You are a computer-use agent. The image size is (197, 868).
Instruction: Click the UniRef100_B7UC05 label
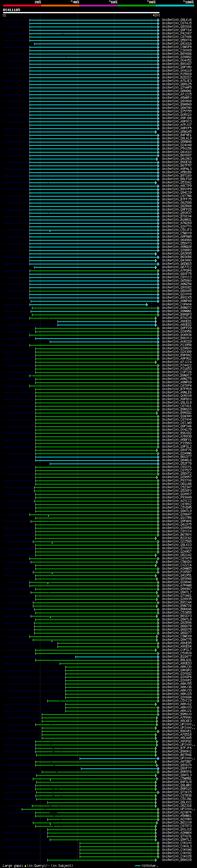tap(177, 318)
